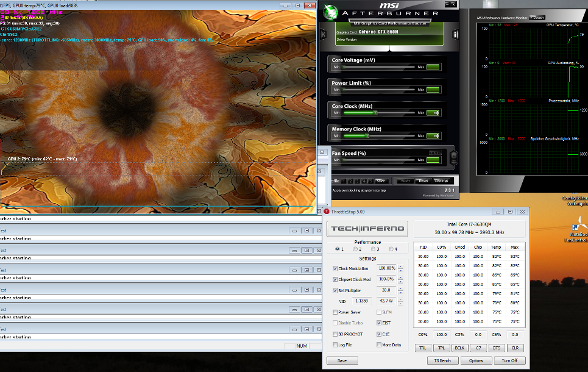Click the VID value 1.1359

coord(361,301)
